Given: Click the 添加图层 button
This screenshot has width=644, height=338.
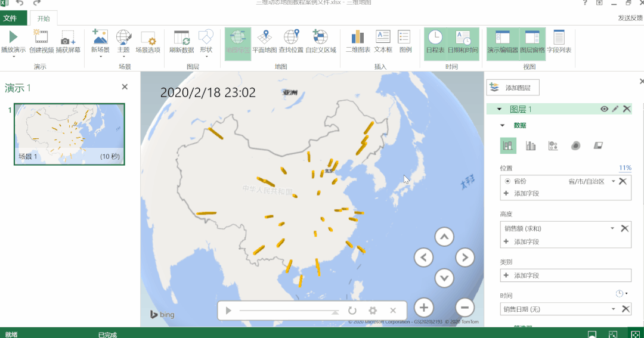Looking at the screenshot, I should [513, 88].
